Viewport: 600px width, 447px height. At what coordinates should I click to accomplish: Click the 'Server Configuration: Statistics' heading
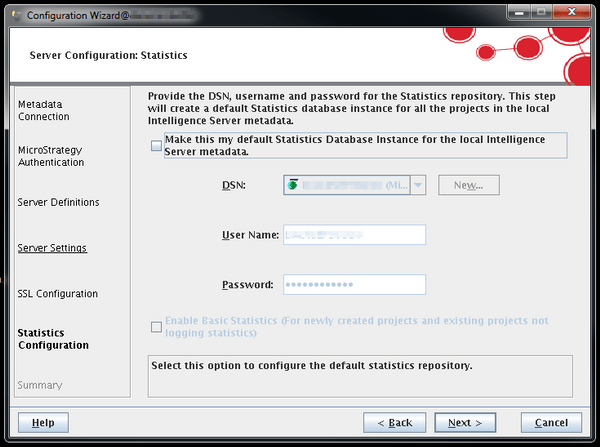pyautogui.click(x=109, y=55)
